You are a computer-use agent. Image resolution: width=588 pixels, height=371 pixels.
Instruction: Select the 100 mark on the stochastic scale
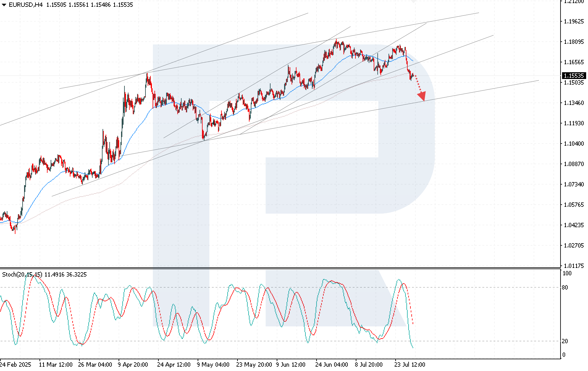pyautogui.click(x=567, y=273)
